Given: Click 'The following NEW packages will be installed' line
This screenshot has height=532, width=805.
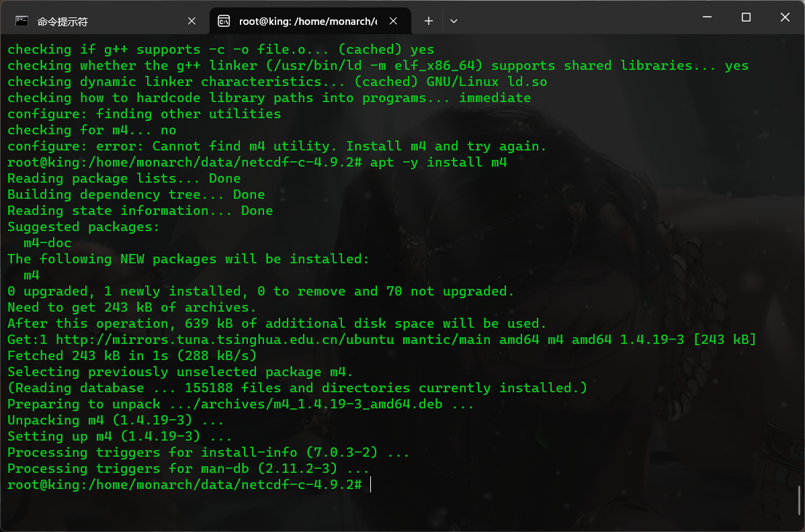Looking at the screenshot, I should (x=188, y=259).
